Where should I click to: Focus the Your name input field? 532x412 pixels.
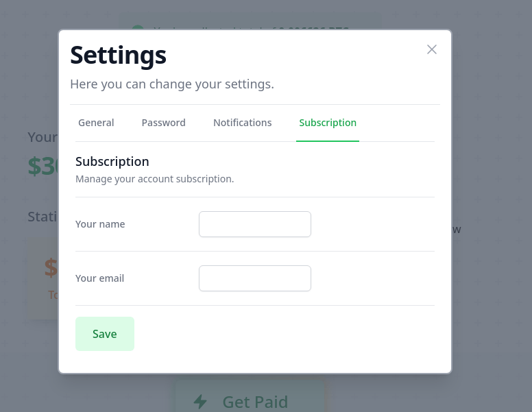pyautogui.click(x=255, y=224)
